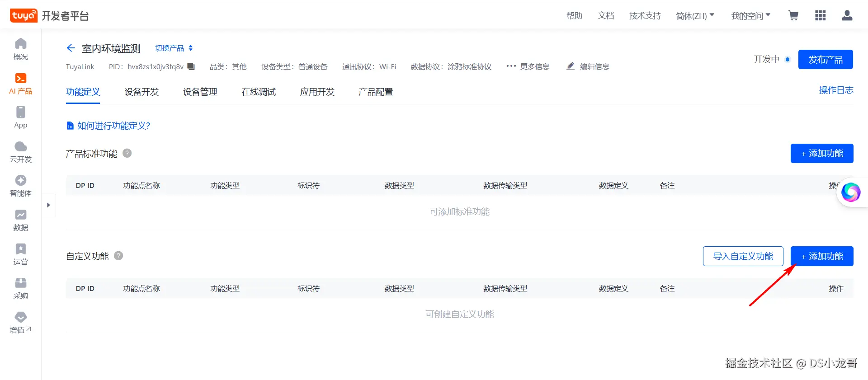The width and height of the screenshot is (868, 380).
Task: Switch to the 产品配置 tab
Action: point(376,92)
